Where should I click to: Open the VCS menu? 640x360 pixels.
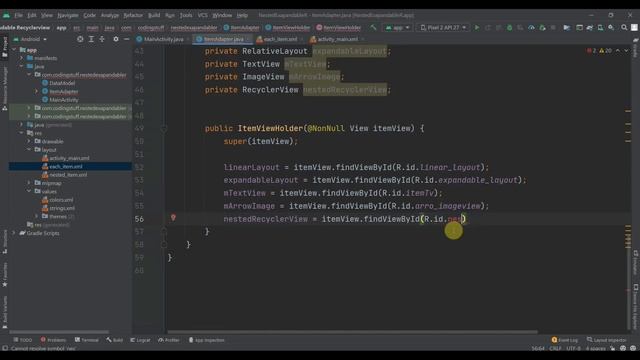click(x=202, y=15)
